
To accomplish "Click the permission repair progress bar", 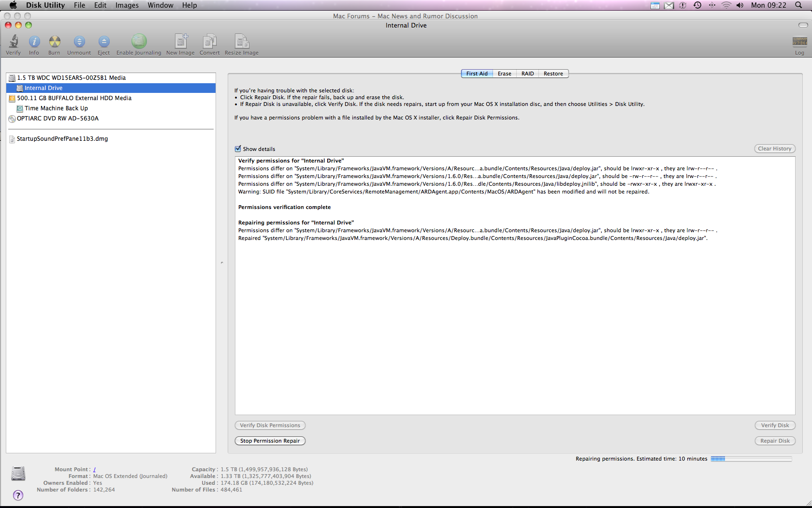I will 751,459.
